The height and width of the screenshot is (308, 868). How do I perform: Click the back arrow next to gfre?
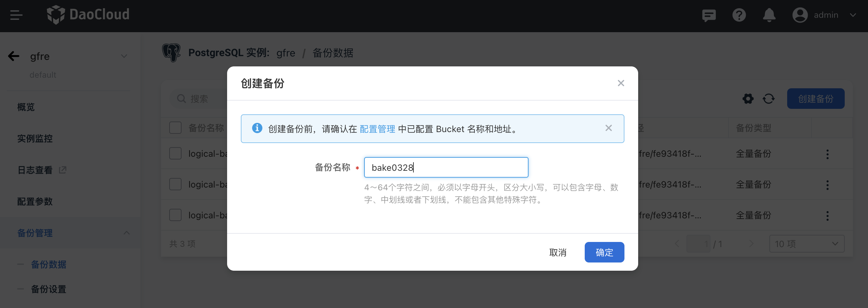14,56
